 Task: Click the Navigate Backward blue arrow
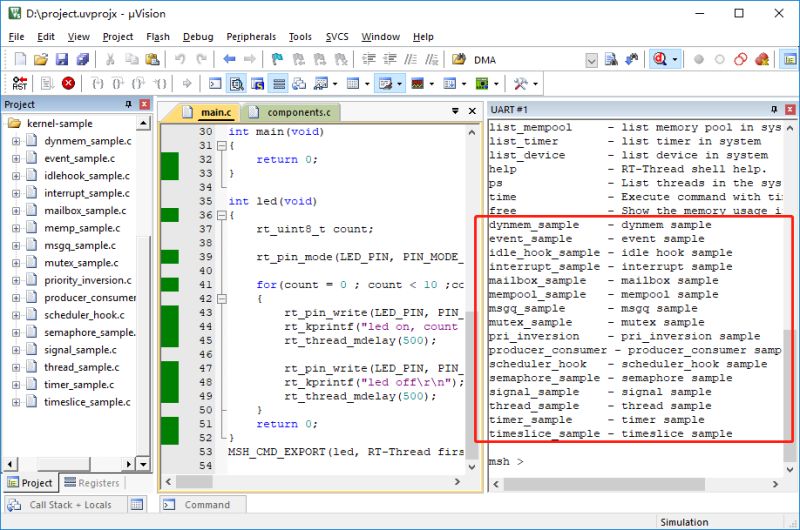tap(229, 59)
